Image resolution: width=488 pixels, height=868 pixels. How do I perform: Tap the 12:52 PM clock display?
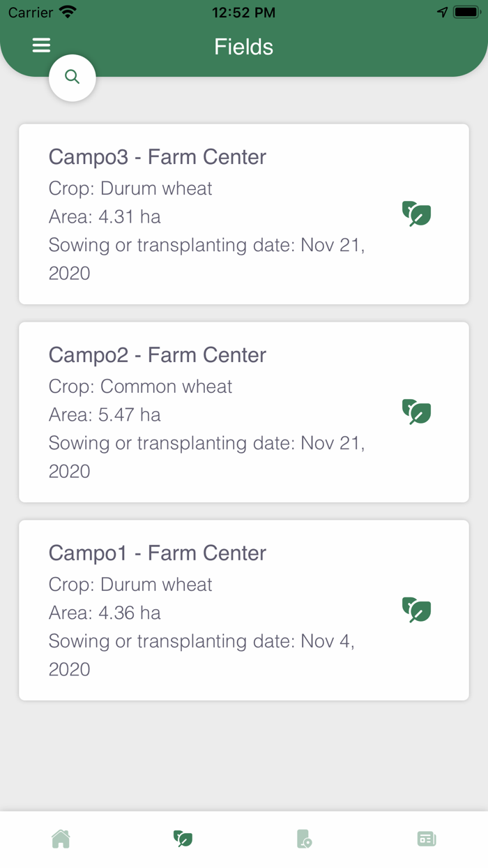pyautogui.click(x=244, y=12)
